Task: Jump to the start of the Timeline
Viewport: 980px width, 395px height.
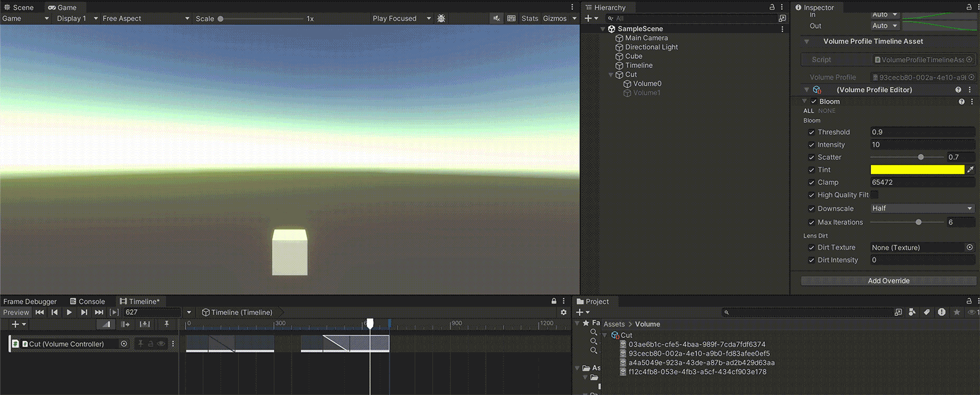Action: [x=40, y=312]
